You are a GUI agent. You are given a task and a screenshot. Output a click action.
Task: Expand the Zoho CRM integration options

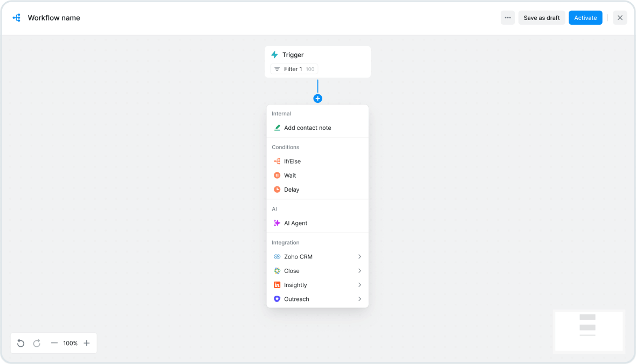point(360,256)
